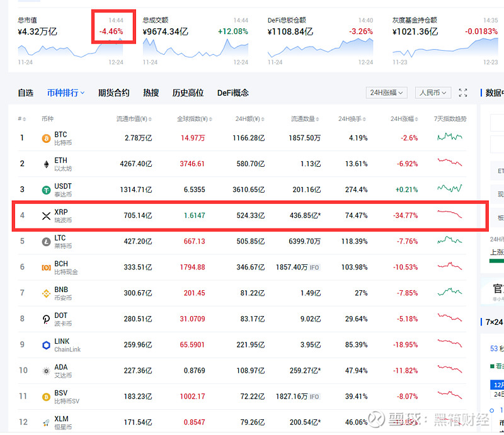504x435 pixels.
Task: Click DeFi locked value ¥1108.84亿
Action: (x=290, y=32)
